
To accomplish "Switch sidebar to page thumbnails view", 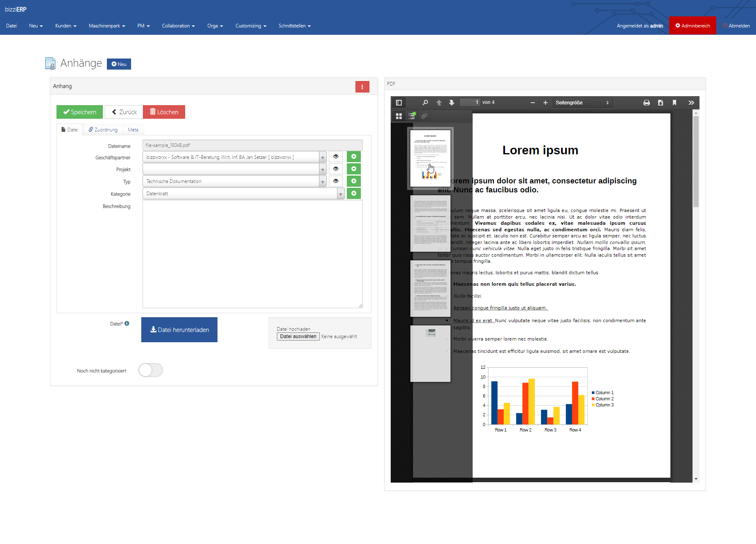I will click(398, 116).
